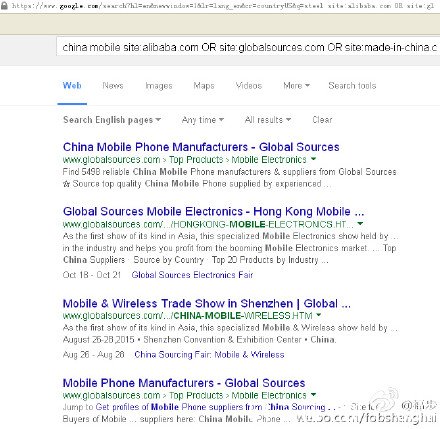Expand arrow next to HONGKONG-MOBILE-ELECTRONICS URL
This screenshot has width=440, height=429.
tap(360, 224)
